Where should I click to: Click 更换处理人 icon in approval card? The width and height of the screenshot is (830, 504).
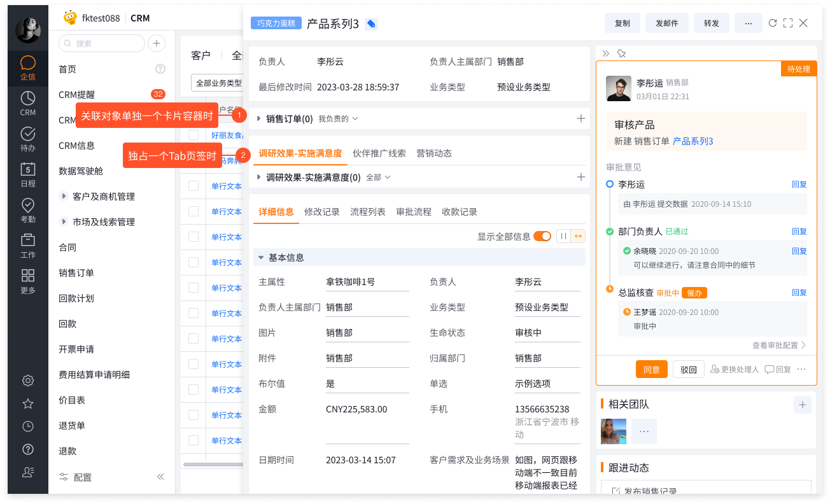pos(715,369)
